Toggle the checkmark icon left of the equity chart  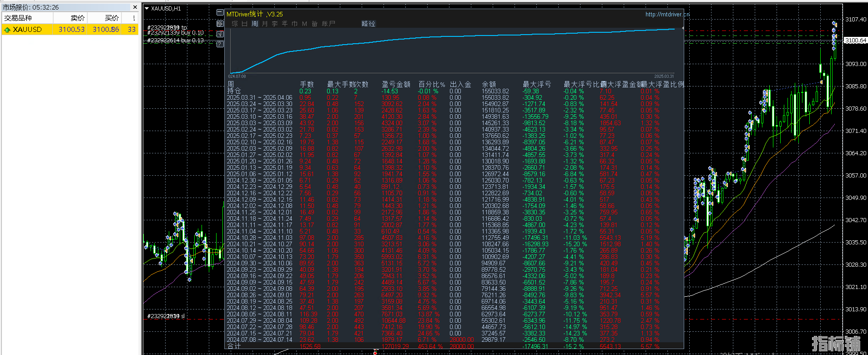[x=220, y=34]
